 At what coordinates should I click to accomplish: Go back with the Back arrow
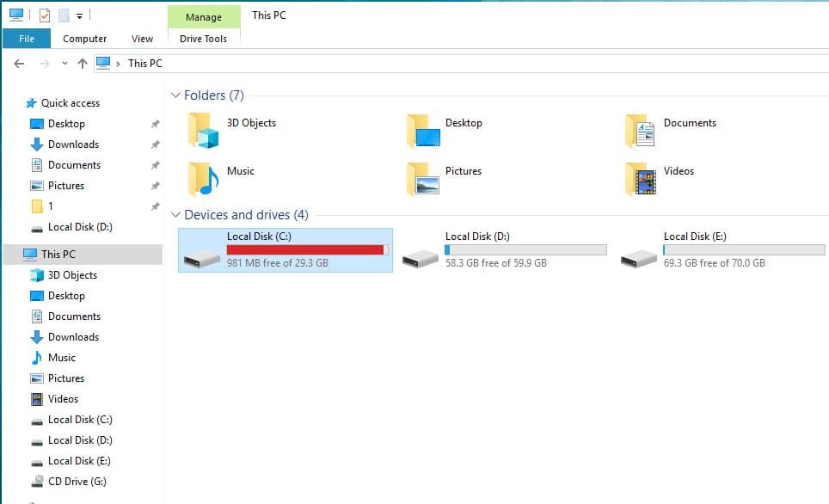click(19, 64)
